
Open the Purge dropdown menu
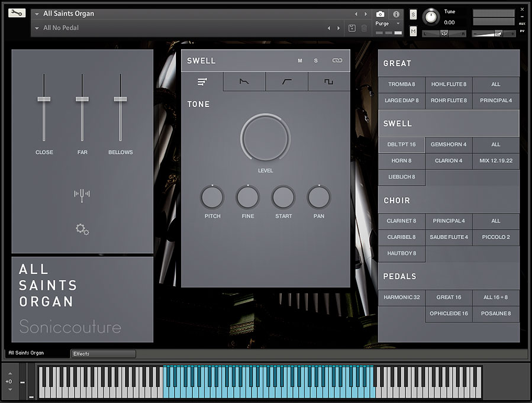point(388,24)
